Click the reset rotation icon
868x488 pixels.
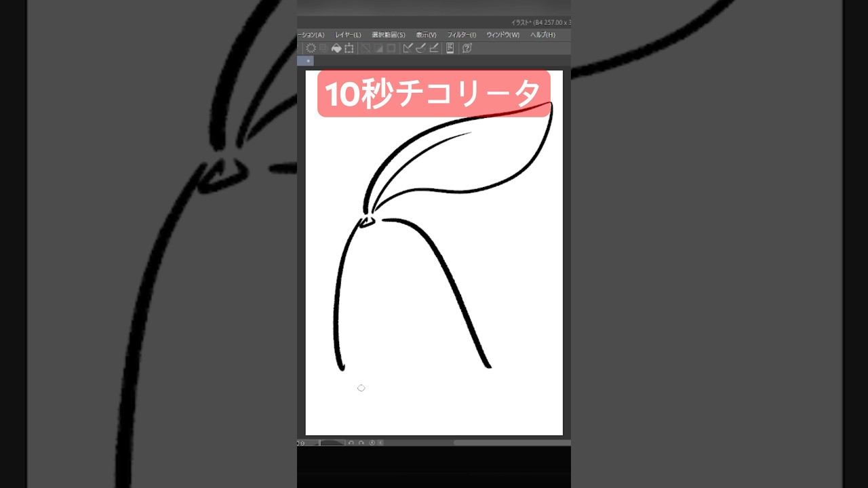[372, 443]
